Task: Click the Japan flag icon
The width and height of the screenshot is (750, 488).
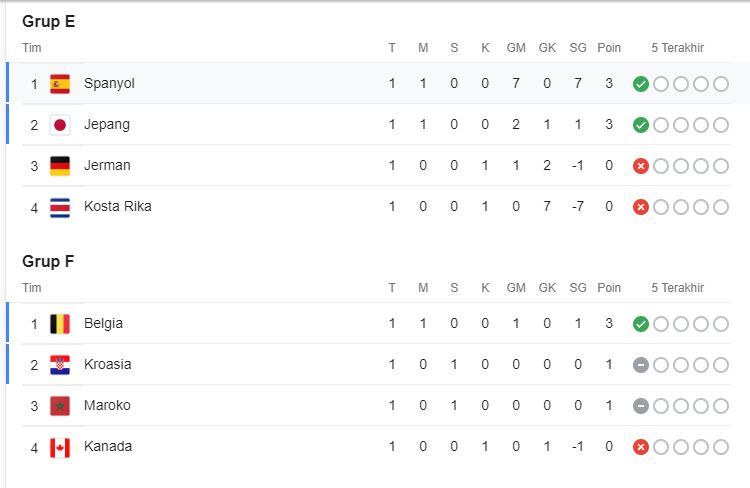Action: pos(60,125)
